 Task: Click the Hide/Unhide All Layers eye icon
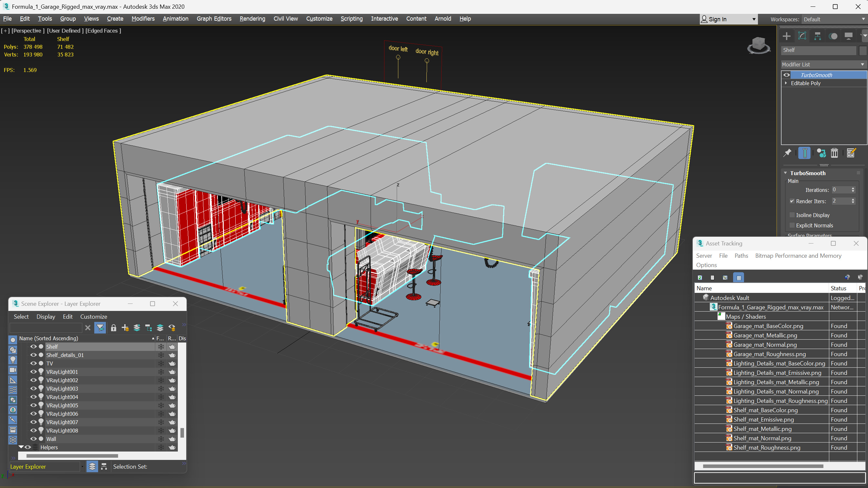[x=172, y=328]
